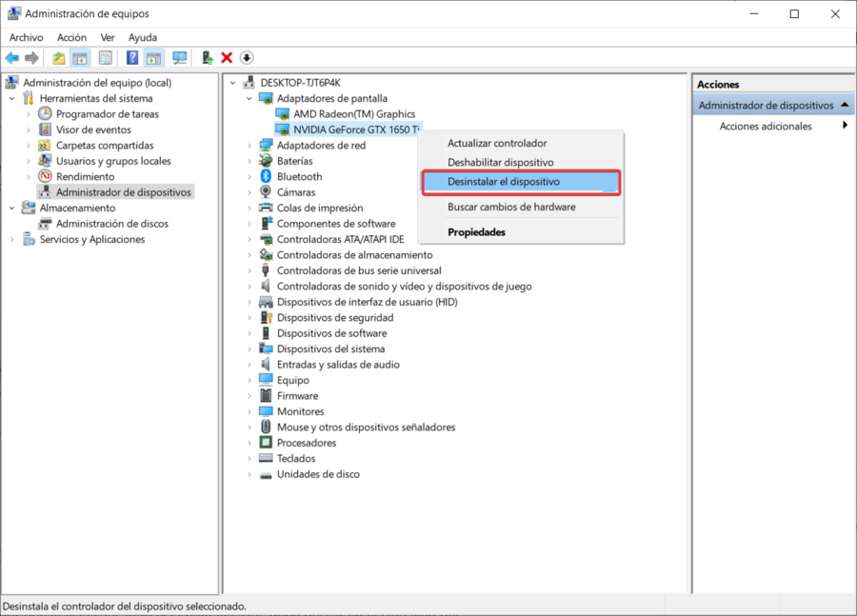This screenshot has height=616, width=857.
Task: Click the Cámaras webcam icon
Action: coord(266,192)
